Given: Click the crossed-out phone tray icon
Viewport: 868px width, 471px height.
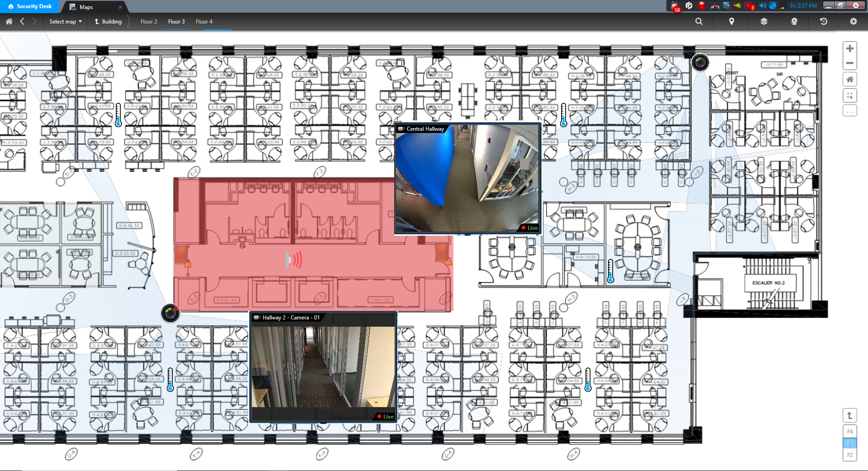Looking at the screenshot, I should pyautogui.click(x=715, y=6).
